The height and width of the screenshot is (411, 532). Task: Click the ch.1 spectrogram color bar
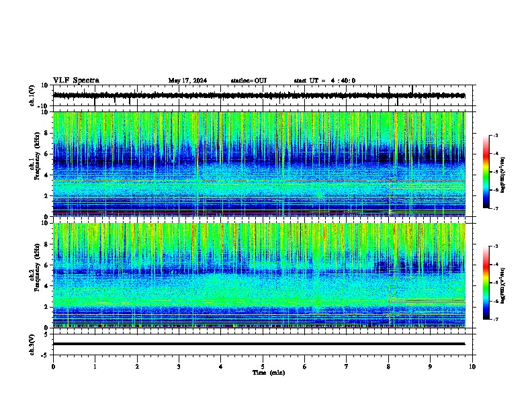click(486, 172)
